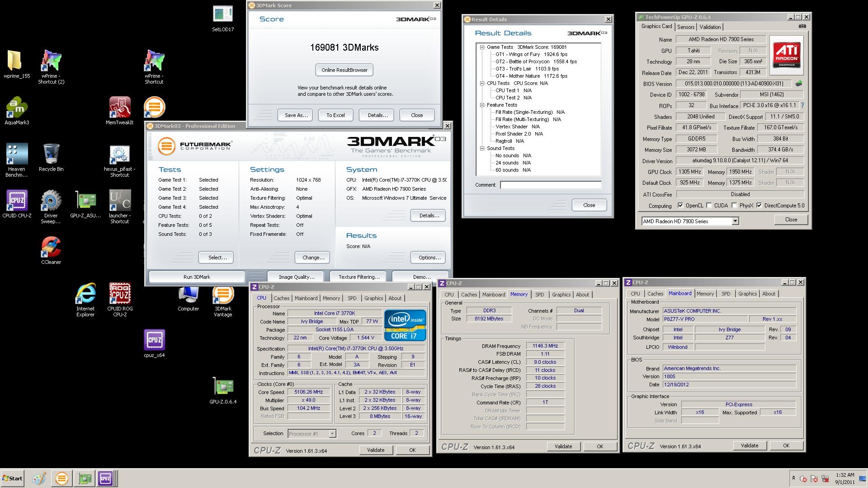Screen dimensions: 868x488
Task: Open GPU selection dropdown in GPU-Z
Action: 735,221
